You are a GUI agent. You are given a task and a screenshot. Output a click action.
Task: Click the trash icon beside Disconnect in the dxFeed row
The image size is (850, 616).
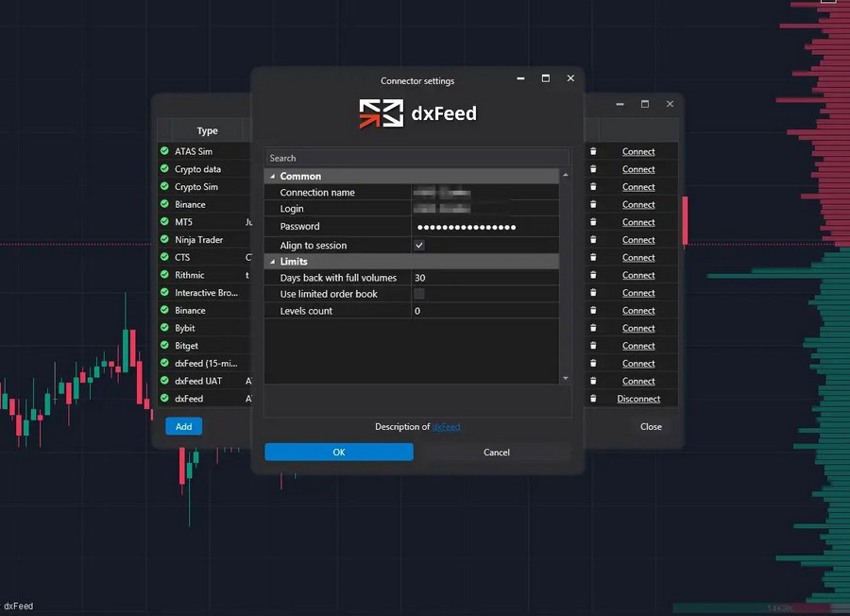click(593, 399)
